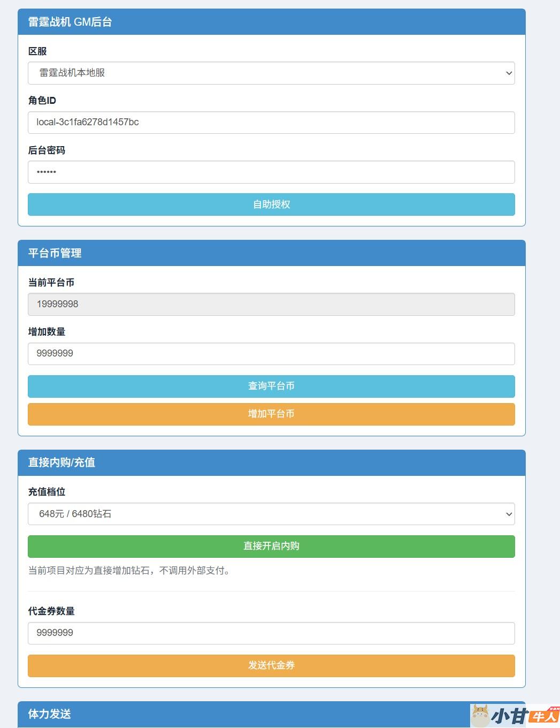Click the 查询平台币 button

point(271,386)
